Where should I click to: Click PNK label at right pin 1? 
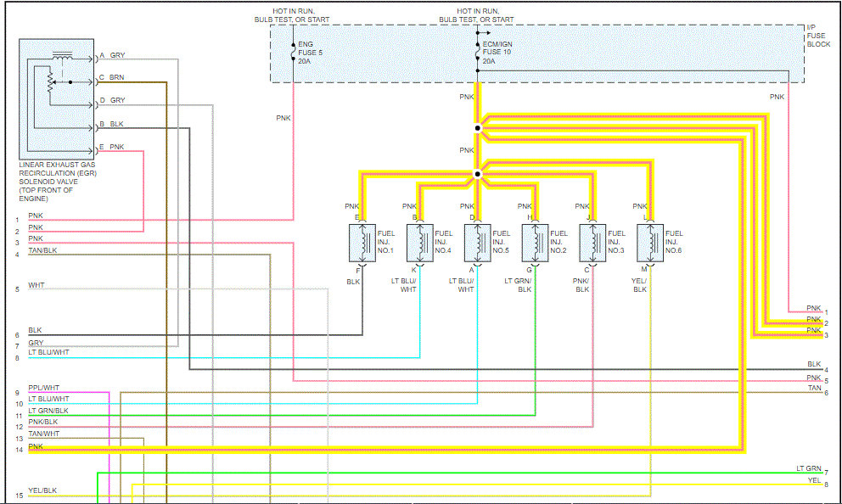813,308
